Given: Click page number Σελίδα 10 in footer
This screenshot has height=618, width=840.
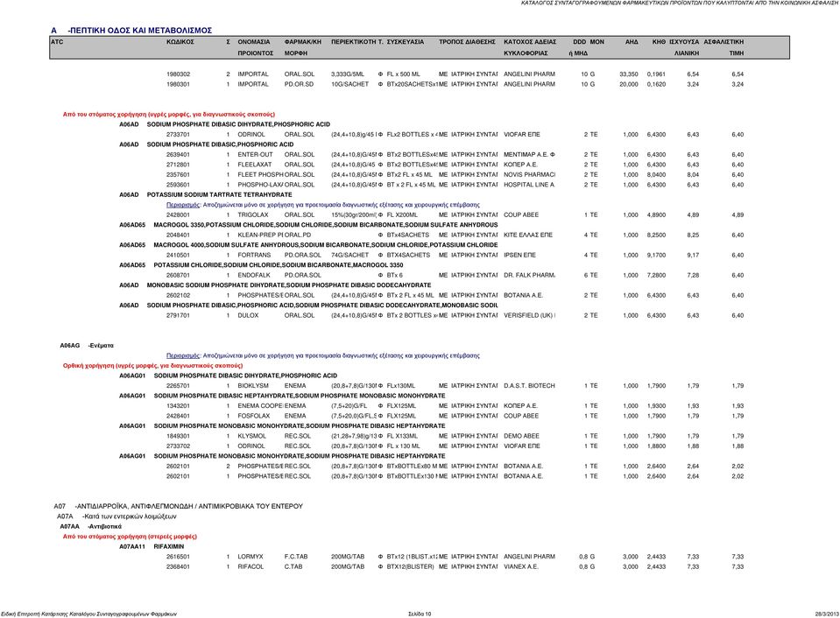Looking at the screenshot, I should pyautogui.click(x=420, y=614).
